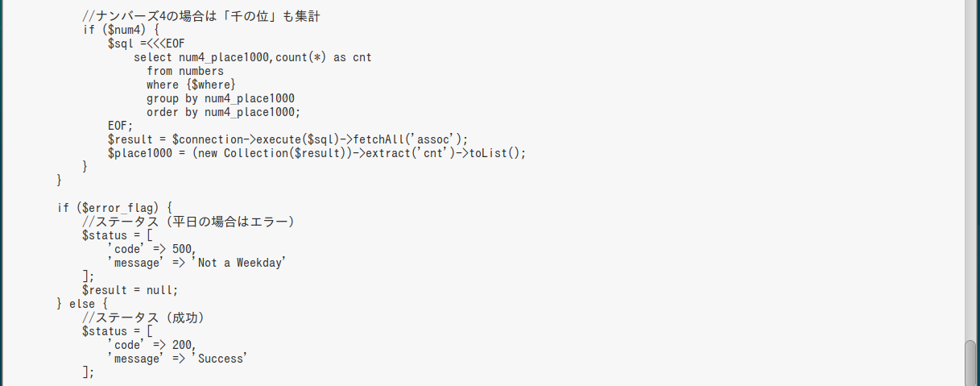
Task: Click the 'group by num4_place1000' line
Action: [x=220, y=98]
